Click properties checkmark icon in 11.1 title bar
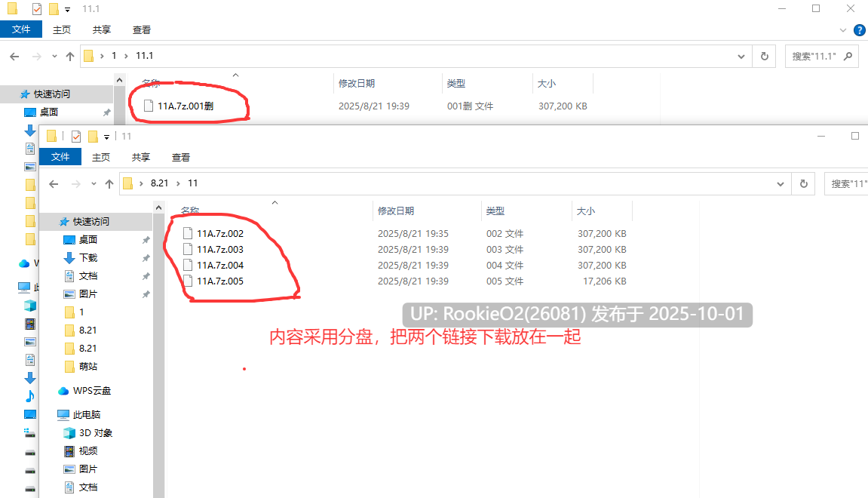The image size is (868, 498). click(x=36, y=9)
